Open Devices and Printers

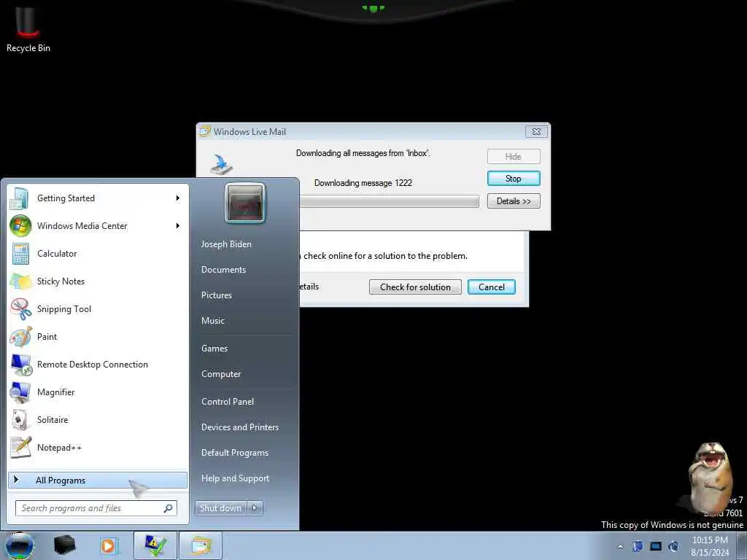pos(240,427)
